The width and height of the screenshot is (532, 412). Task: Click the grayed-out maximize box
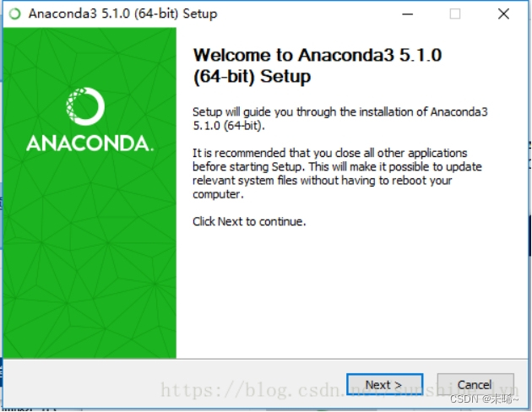click(x=455, y=14)
